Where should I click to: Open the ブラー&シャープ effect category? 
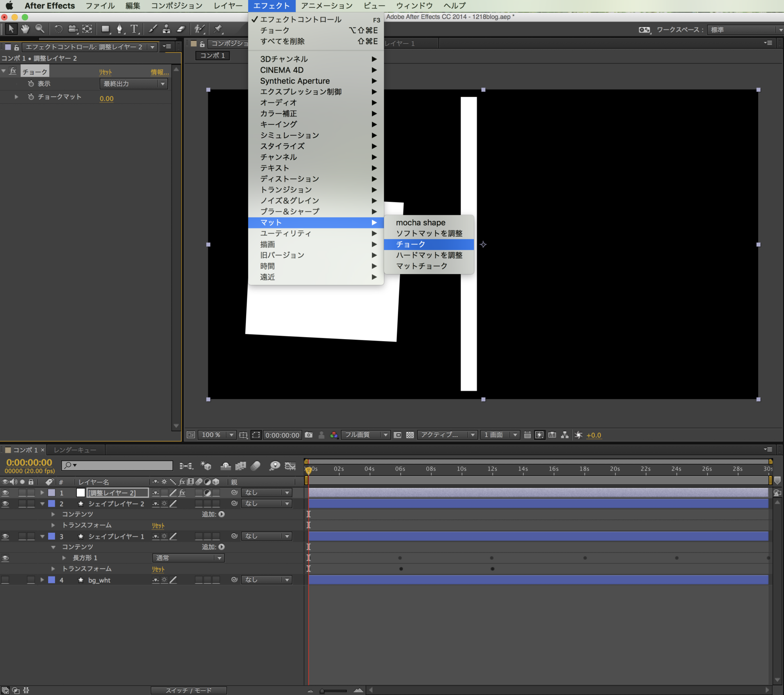click(x=316, y=212)
